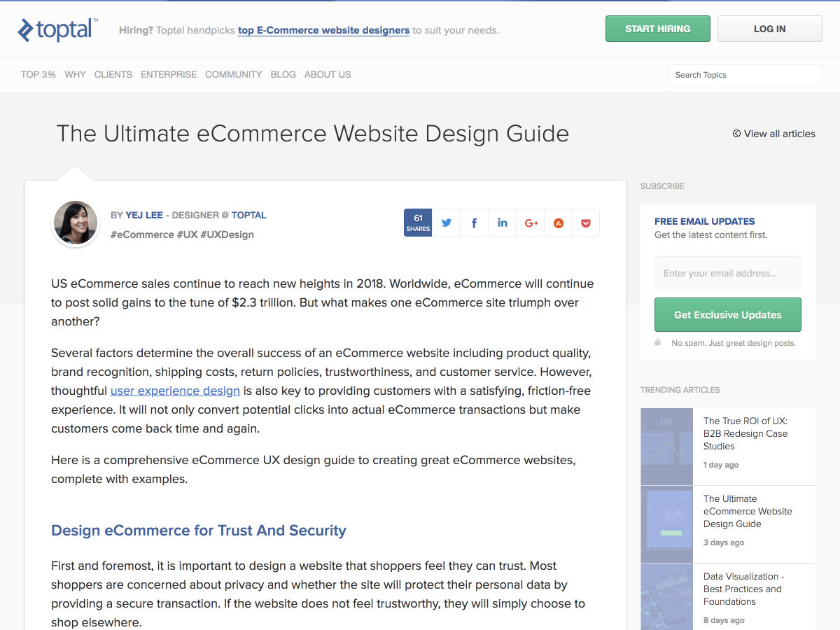Share article on StumbleUpon

(558, 223)
